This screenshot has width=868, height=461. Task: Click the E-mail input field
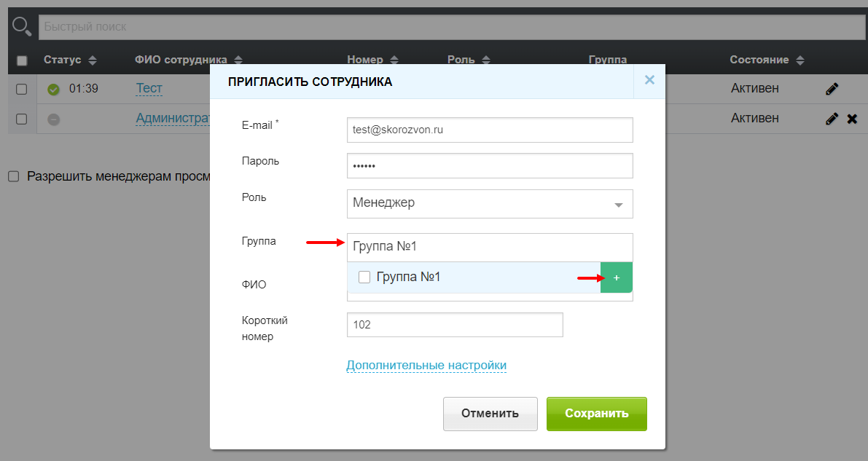[490, 130]
